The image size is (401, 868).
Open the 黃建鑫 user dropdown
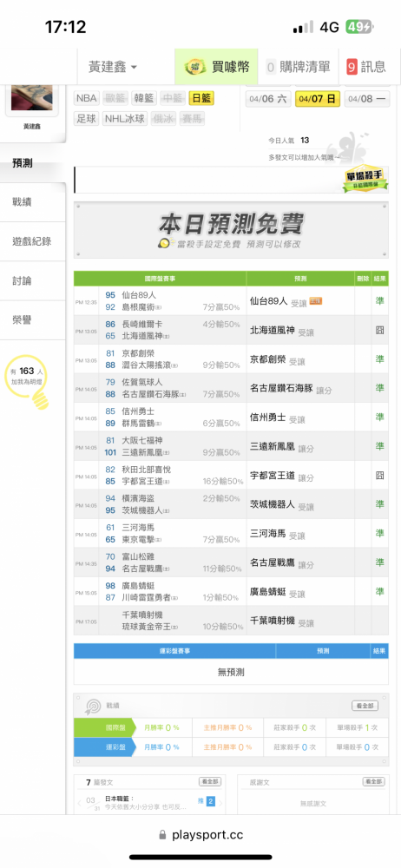pyautogui.click(x=113, y=67)
